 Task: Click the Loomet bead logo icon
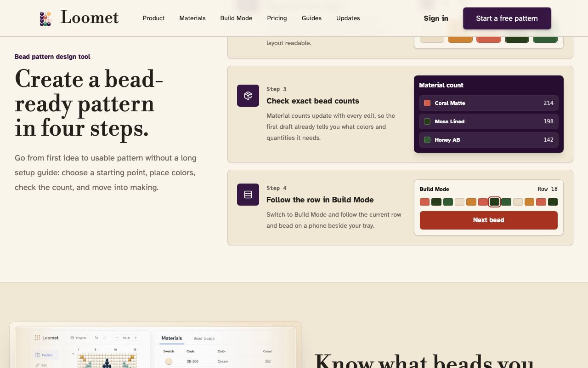(45, 18)
